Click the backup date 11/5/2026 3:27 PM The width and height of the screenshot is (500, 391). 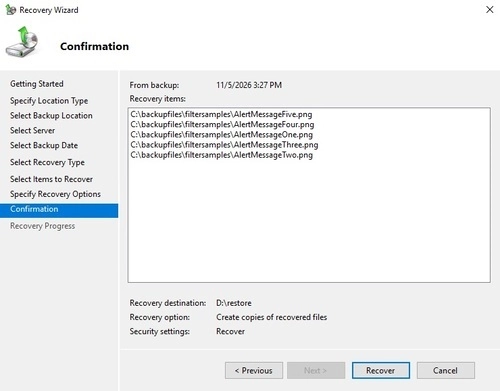(x=249, y=85)
